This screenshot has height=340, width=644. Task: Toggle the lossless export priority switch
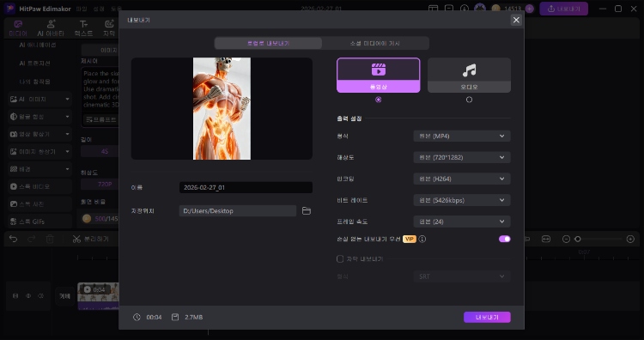(x=504, y=239)
